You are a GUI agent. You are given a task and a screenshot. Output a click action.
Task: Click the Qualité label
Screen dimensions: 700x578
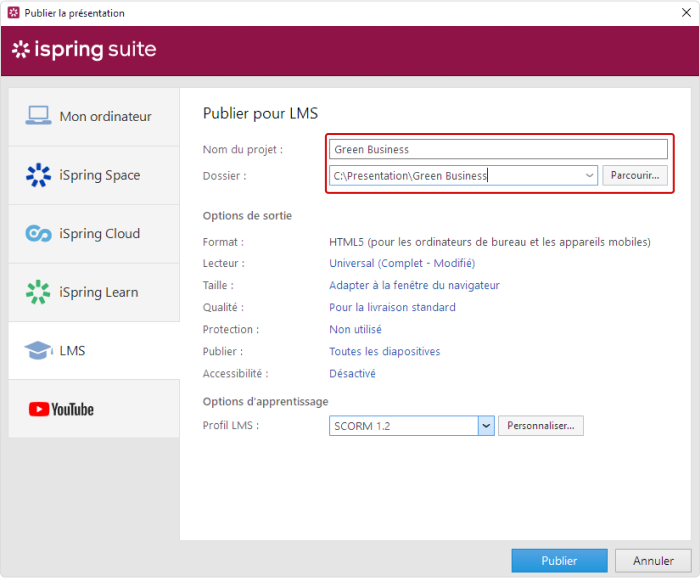coord(223,308)
